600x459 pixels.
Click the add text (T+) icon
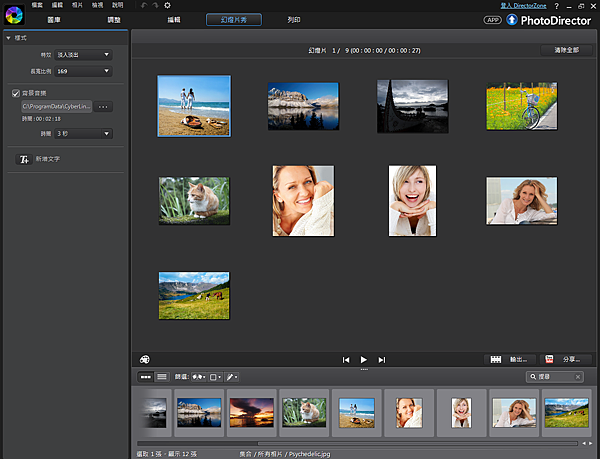click(22, 160)
